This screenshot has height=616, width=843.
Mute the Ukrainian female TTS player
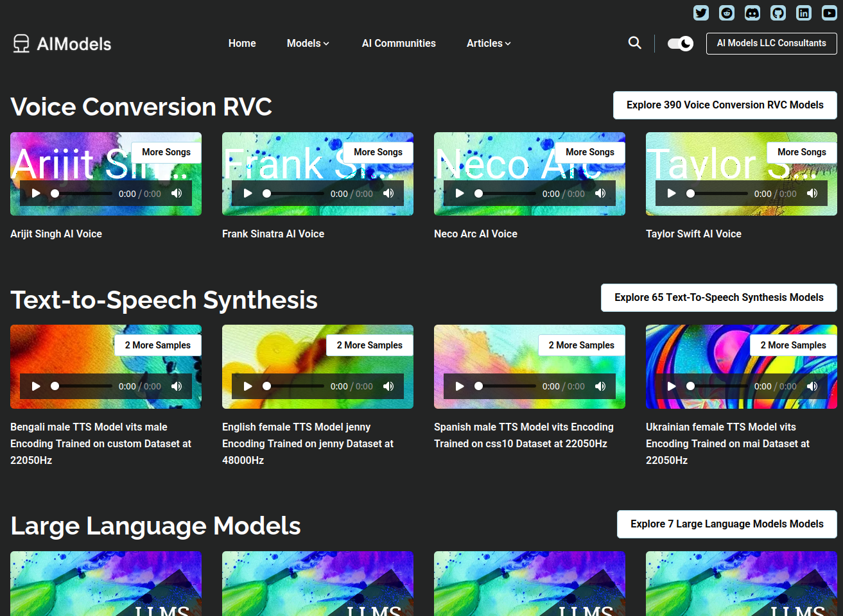pos(812,386)
